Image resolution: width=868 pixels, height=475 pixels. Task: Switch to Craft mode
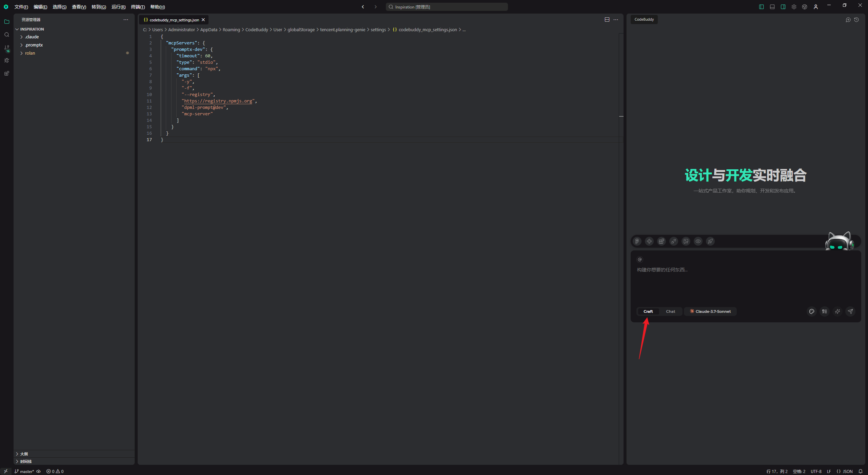coord(648,311)
